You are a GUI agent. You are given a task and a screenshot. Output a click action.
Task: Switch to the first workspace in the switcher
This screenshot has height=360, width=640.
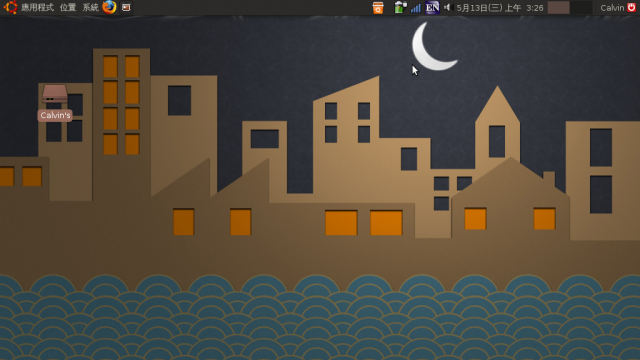click(x=558, y=7)
